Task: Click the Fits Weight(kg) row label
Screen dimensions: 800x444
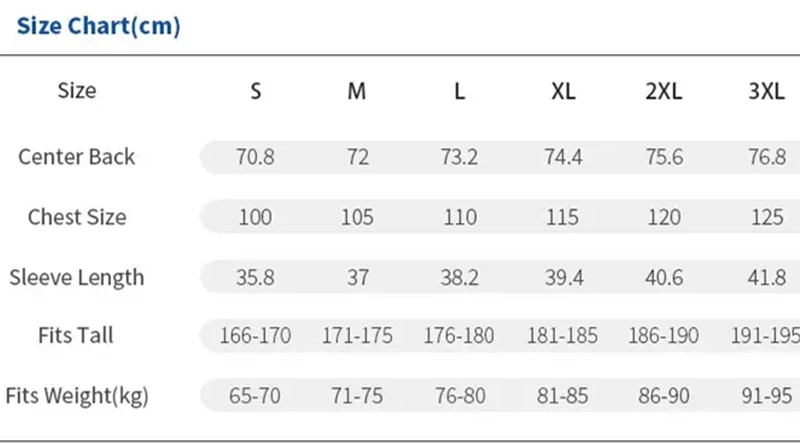Action: (77, 396)
